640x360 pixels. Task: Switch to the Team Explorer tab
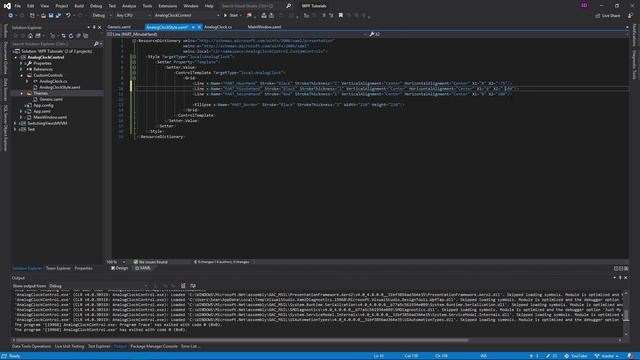pos(58,268)
